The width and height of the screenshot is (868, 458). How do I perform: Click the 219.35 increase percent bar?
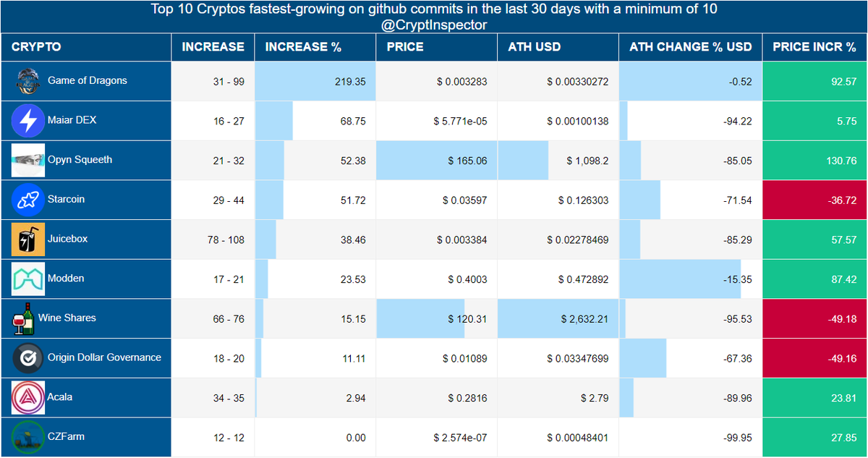coord(315,81)
